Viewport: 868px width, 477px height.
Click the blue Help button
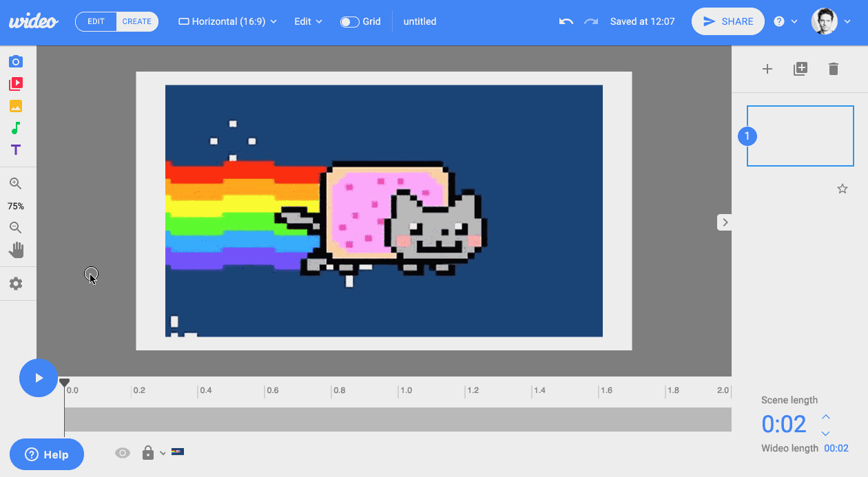click(47, 454)
